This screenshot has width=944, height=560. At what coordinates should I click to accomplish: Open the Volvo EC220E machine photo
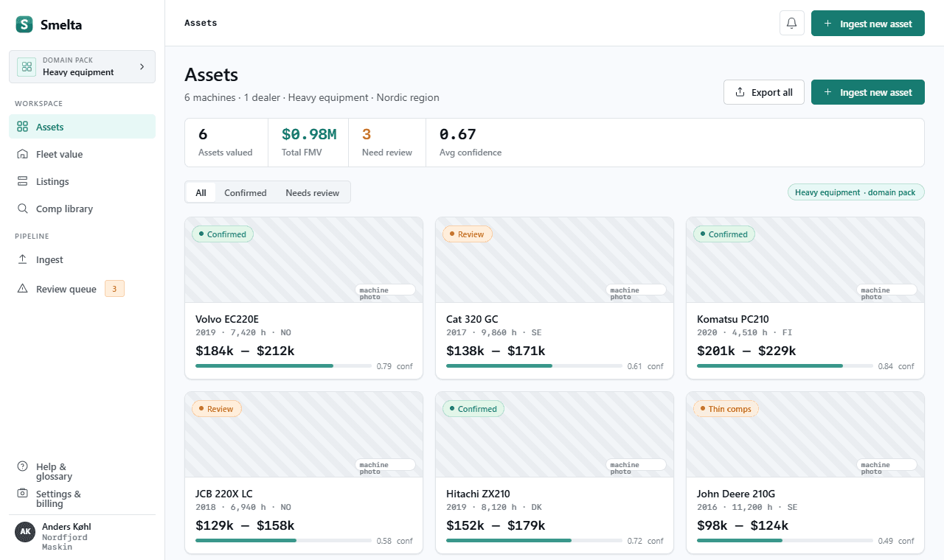tap(304, 260)
